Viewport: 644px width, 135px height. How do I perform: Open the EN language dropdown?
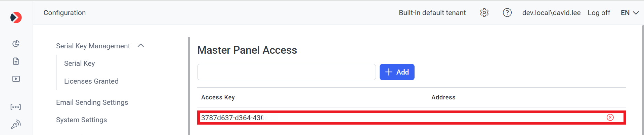point(629,13)
